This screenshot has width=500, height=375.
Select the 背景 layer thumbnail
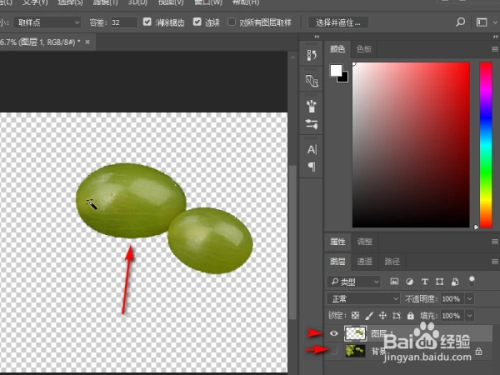pos(355,351)
